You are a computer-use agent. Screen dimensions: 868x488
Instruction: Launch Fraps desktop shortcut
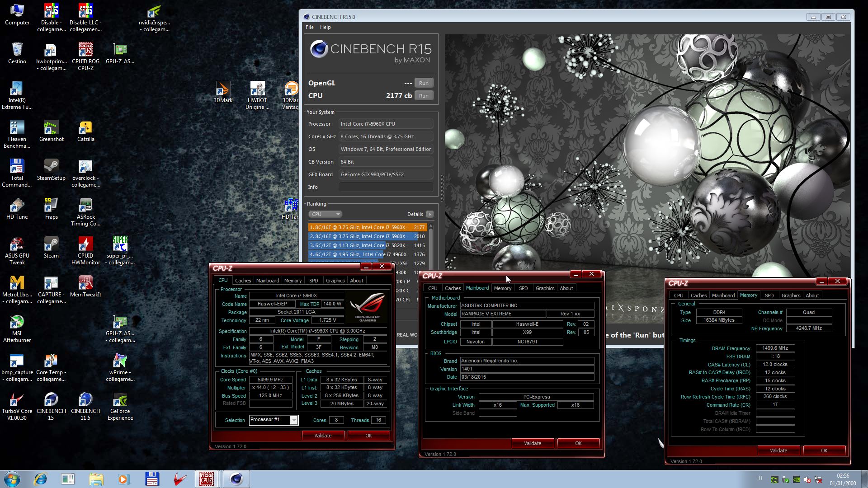click(x=51, y=209)
